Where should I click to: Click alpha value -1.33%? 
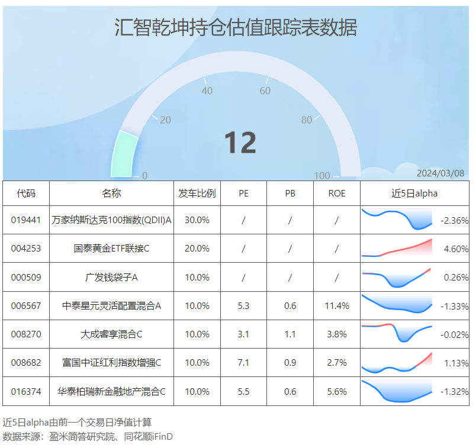[x=455, y=306]
